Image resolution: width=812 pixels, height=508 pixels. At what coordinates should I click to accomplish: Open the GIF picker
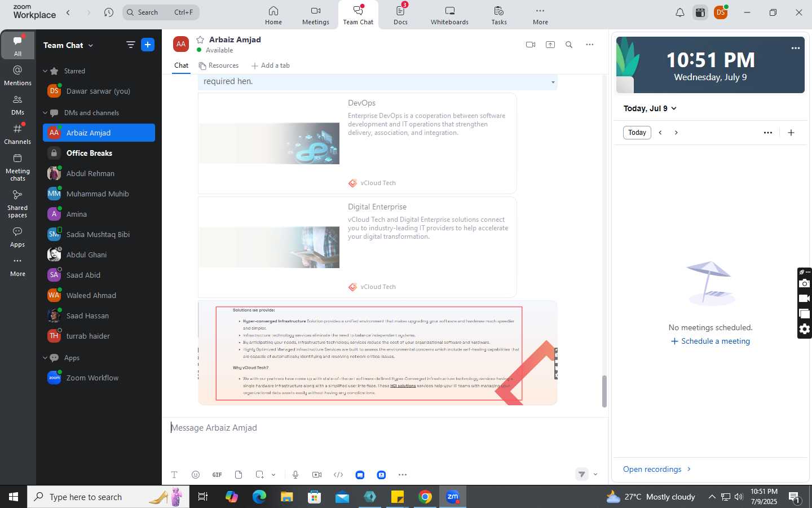point(217,475)
